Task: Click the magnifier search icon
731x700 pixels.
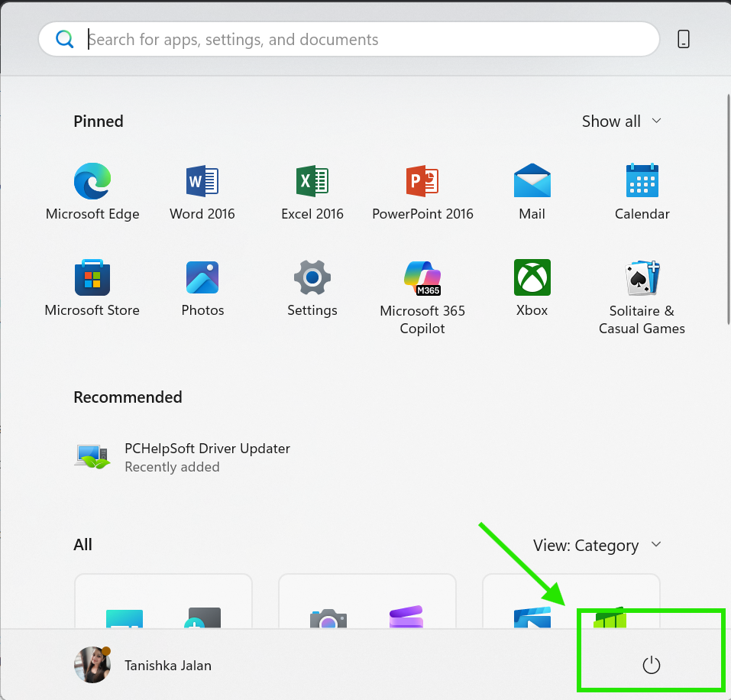Action: (x=64, y=39)
